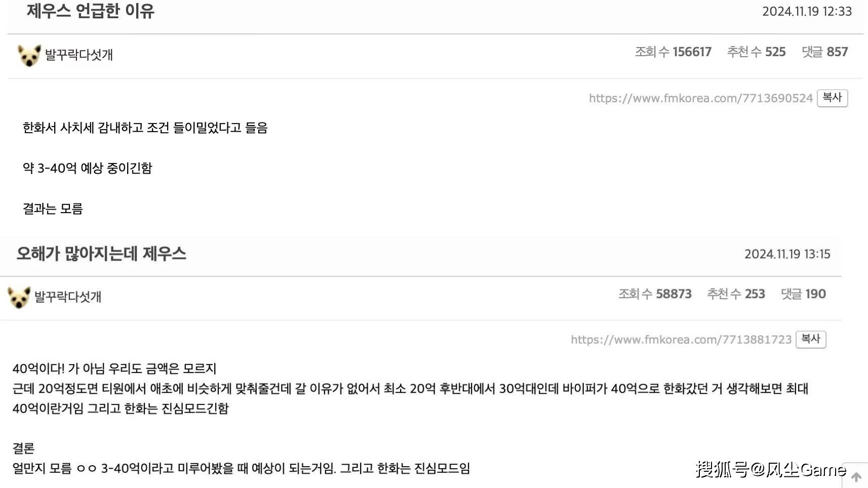
Task: Click the timestamp 2024.11.19 13:15
Action: tap(787, 254)
